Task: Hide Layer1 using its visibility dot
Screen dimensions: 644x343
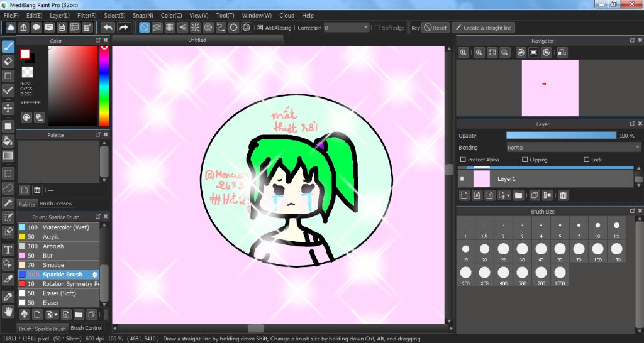Action: 462,178
